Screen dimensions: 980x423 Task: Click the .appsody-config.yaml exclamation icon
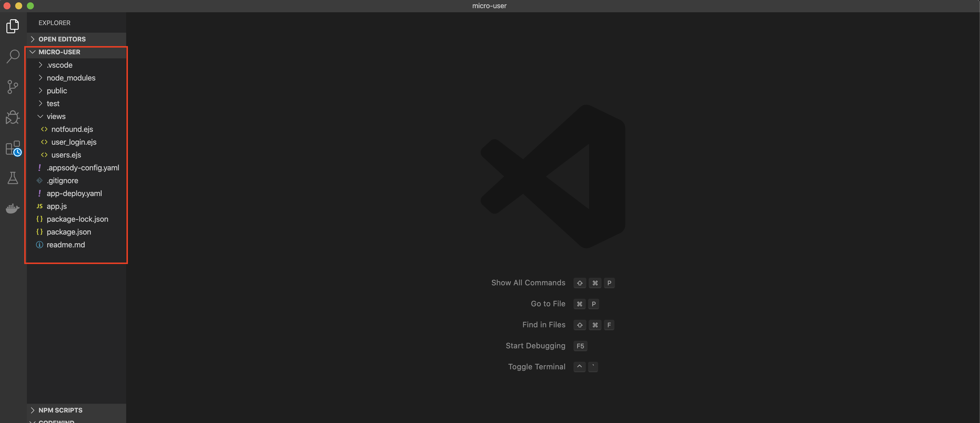(x=39, y=168)
